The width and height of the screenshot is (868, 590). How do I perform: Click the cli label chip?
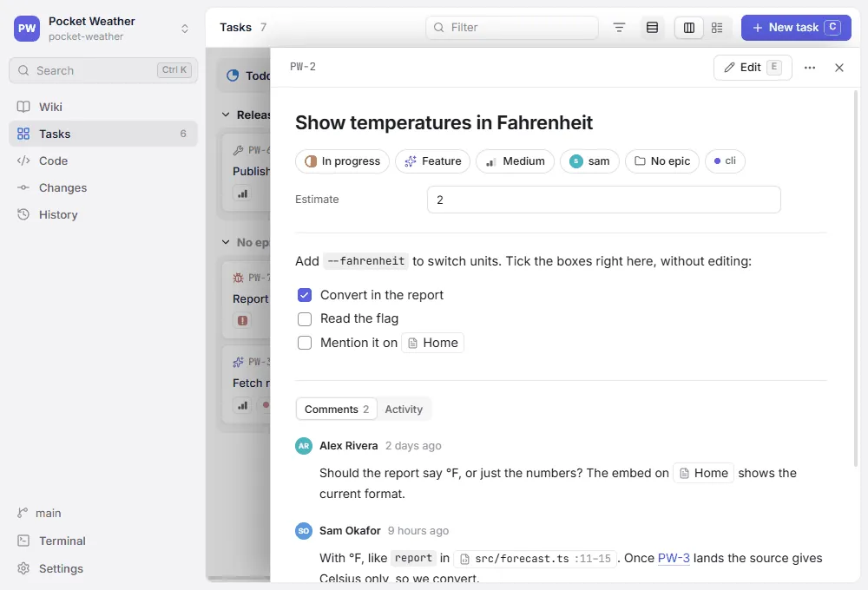[x=725, y=161]
